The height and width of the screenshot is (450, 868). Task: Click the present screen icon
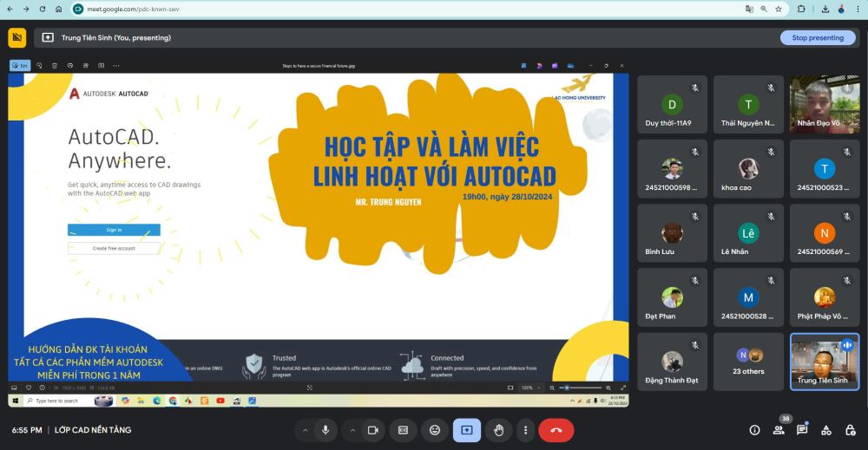[x=467, y=430]
